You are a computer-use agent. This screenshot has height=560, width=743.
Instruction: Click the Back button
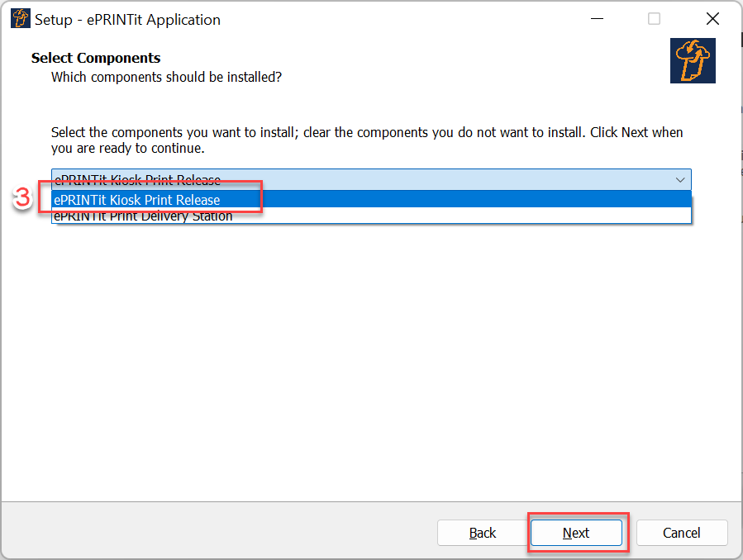coord(483,533)
